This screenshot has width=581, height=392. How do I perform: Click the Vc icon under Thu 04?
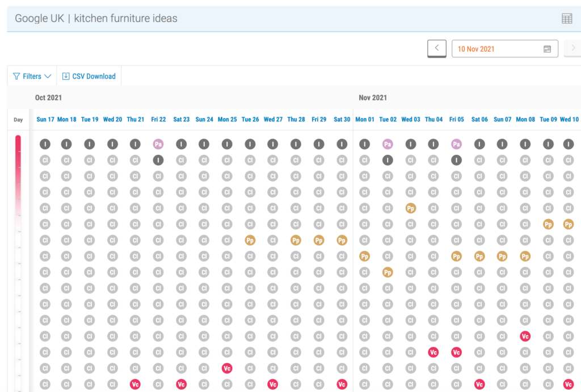click(x=433, y=352)
